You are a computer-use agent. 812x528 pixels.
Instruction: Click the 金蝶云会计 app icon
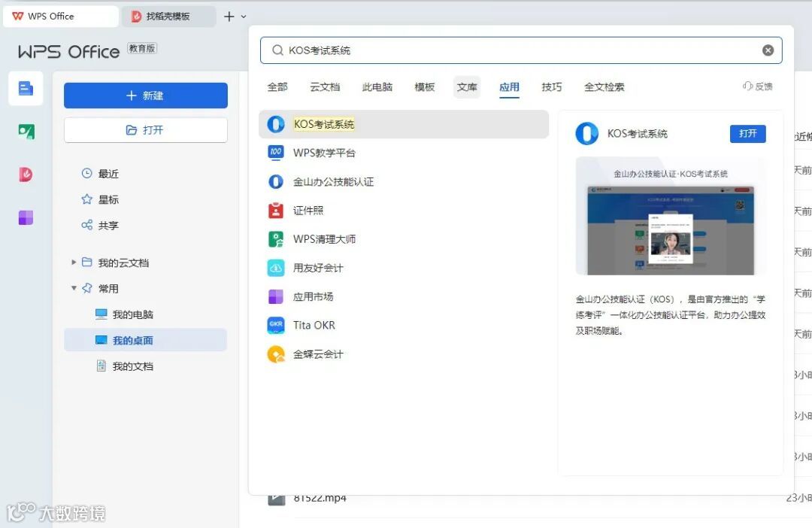(x=275, y=354)
